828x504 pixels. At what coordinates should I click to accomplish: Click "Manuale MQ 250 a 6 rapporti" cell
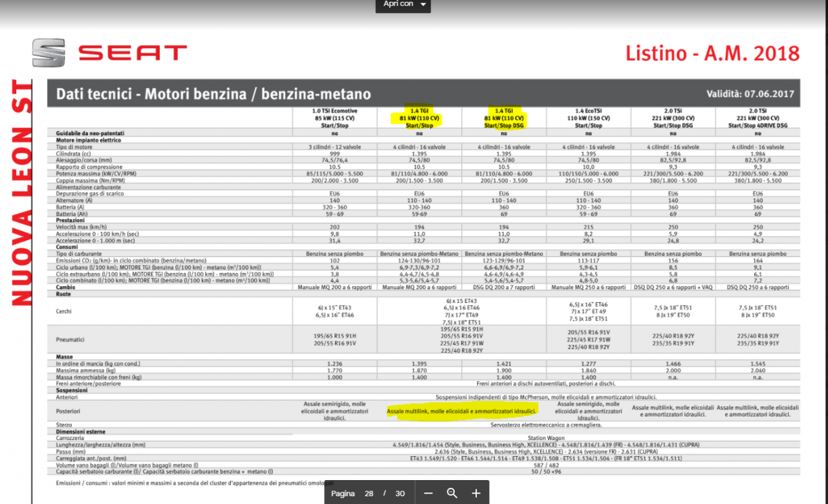click(x=588, y=287)
